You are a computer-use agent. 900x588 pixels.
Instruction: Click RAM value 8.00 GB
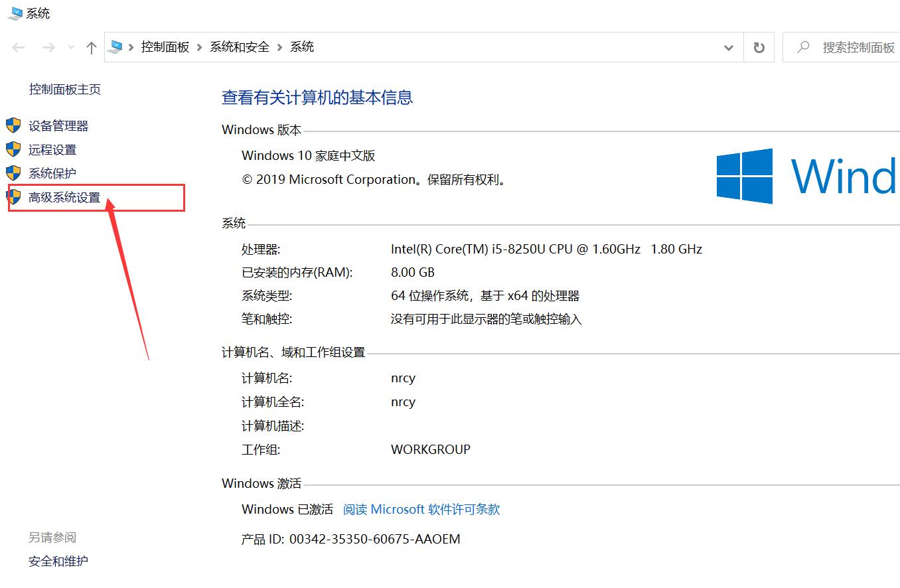tap(413, 273)
